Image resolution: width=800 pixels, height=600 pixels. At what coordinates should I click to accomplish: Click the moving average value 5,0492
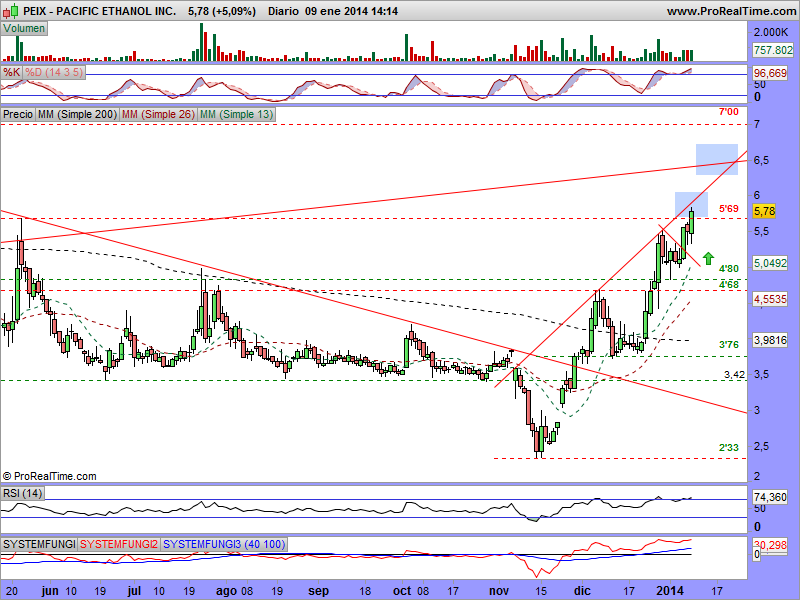[x=770, y=263]
